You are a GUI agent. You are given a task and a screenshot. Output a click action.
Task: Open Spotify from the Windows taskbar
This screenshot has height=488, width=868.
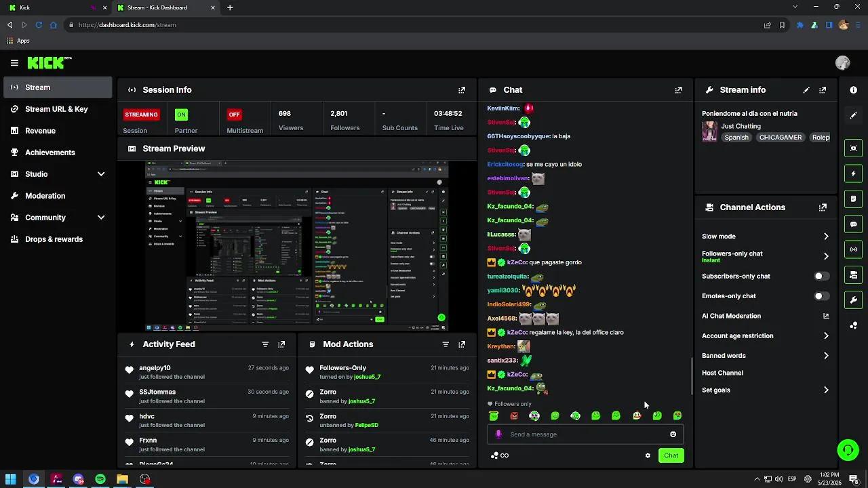[x=100, y=479]
